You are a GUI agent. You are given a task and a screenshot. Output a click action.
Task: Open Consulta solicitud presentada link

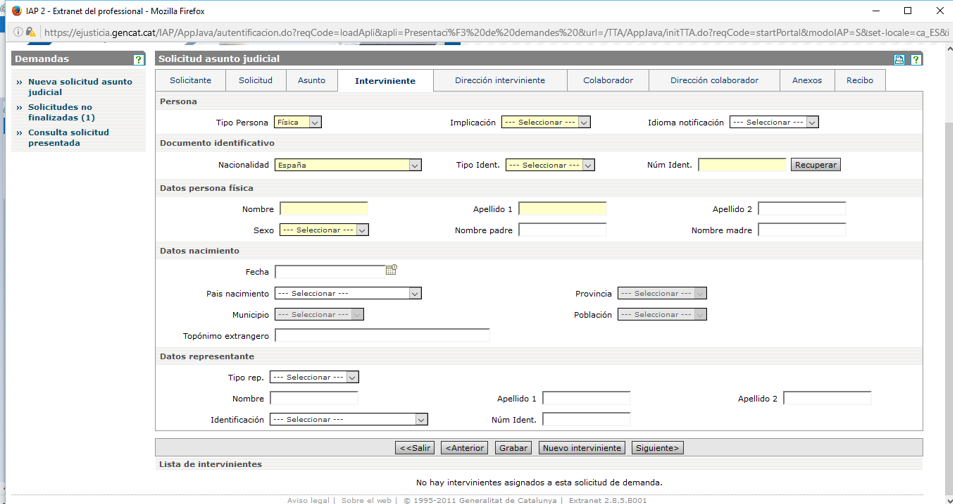[x=69, y=138]
